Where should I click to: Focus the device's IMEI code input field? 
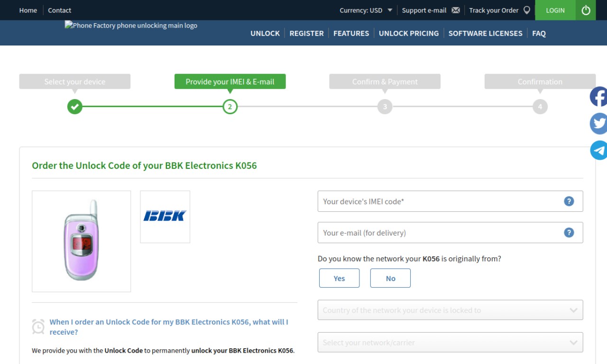[x=451, y=201]
